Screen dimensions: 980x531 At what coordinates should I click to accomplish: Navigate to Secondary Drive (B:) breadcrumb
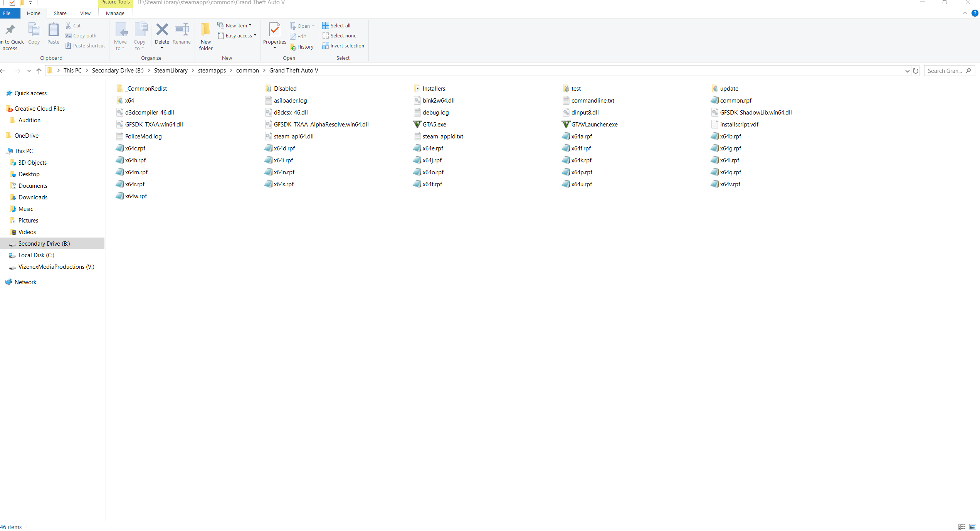click(x=118, y=70)
